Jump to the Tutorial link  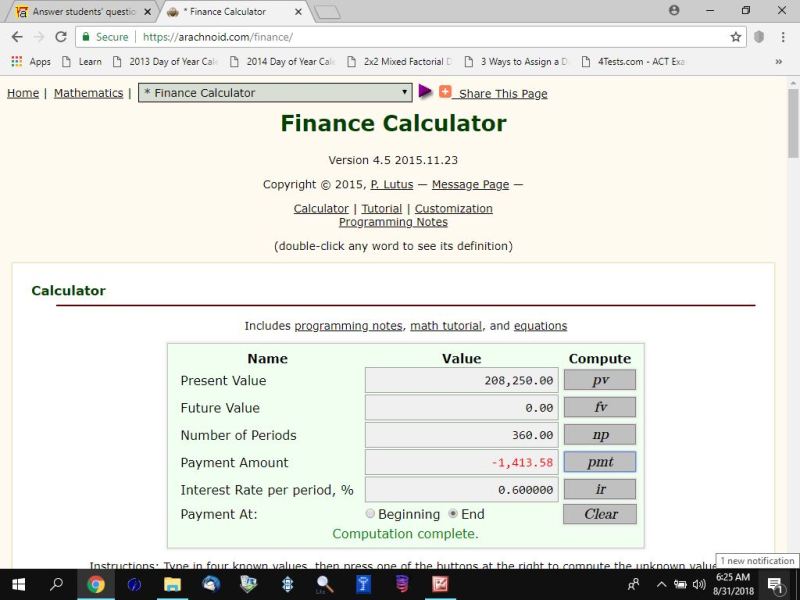382,209
